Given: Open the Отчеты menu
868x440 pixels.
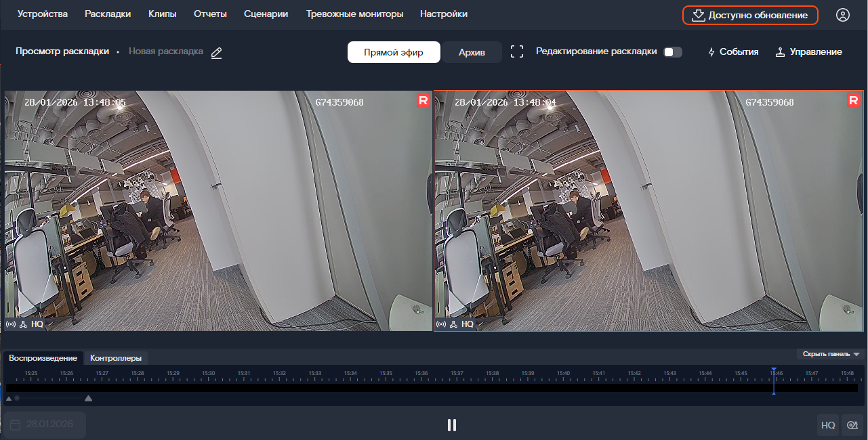Looking at the screenshot, I should pos(210,14).
